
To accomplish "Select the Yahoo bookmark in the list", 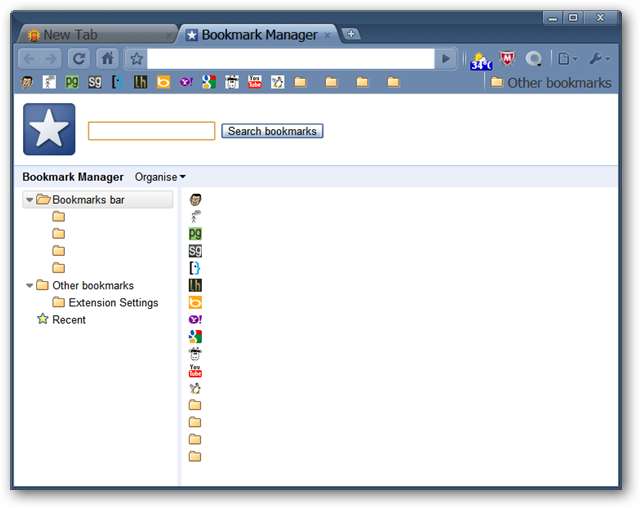I will pos(196,319).
